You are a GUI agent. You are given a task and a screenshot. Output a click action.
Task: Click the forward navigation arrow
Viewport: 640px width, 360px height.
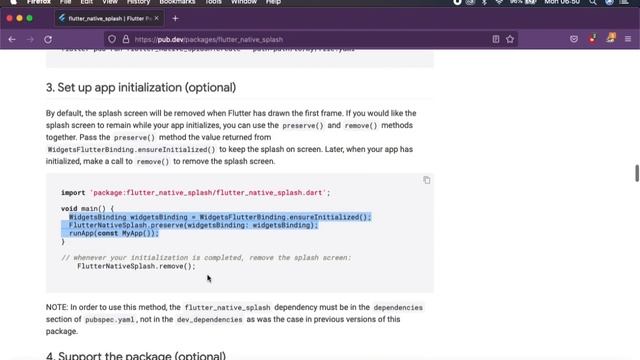[30, 40]
